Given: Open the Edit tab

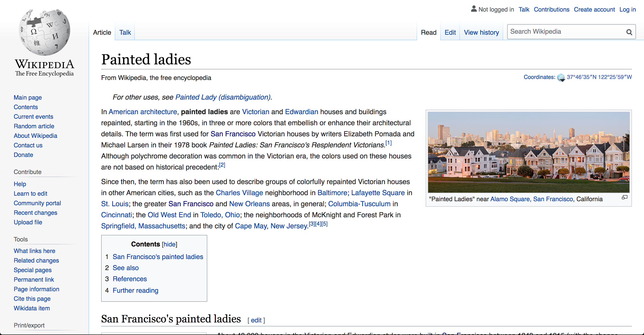Looking at the screenshot, I should point(450,32).
